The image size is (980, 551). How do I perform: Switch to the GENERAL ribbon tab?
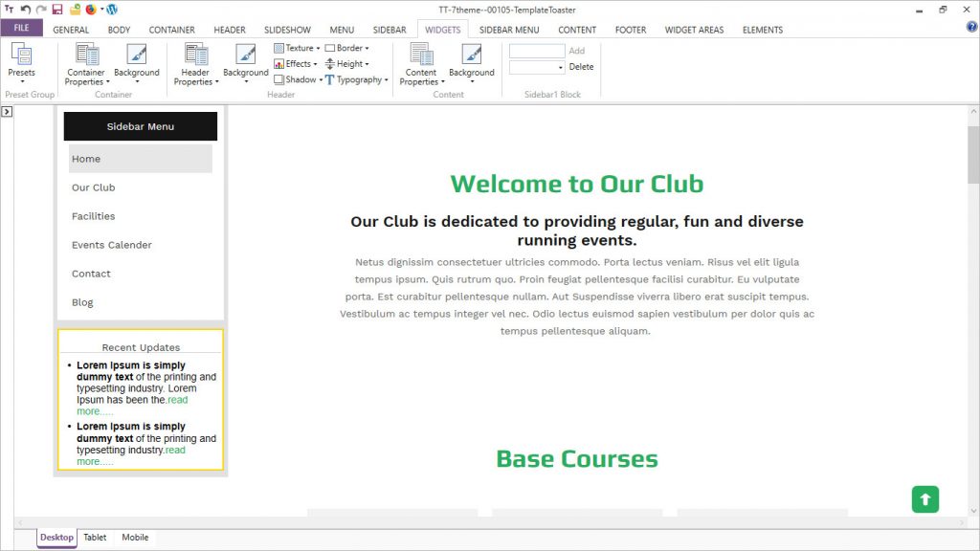(71, 30)
